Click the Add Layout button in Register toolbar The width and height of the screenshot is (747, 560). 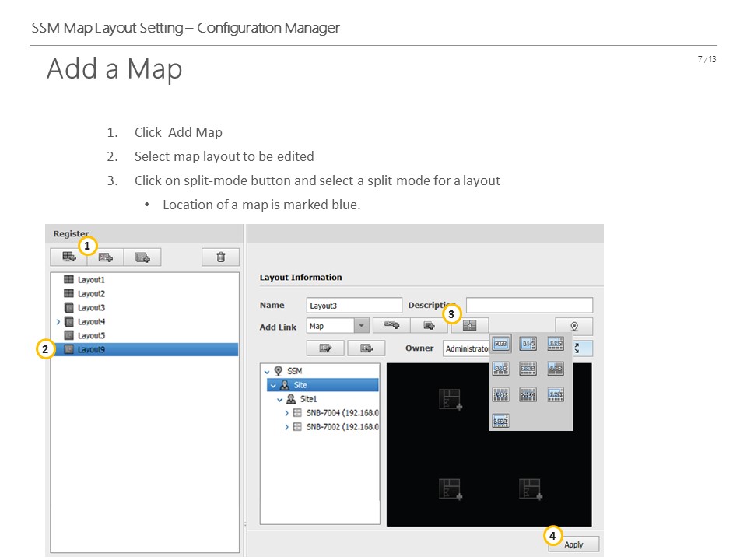[x=69, y=257]
